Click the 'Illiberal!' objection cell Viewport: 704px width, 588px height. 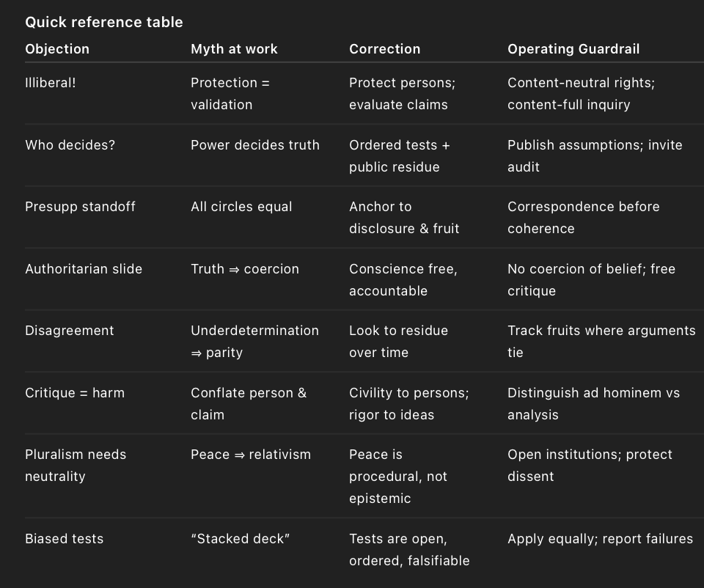(51, 83)
